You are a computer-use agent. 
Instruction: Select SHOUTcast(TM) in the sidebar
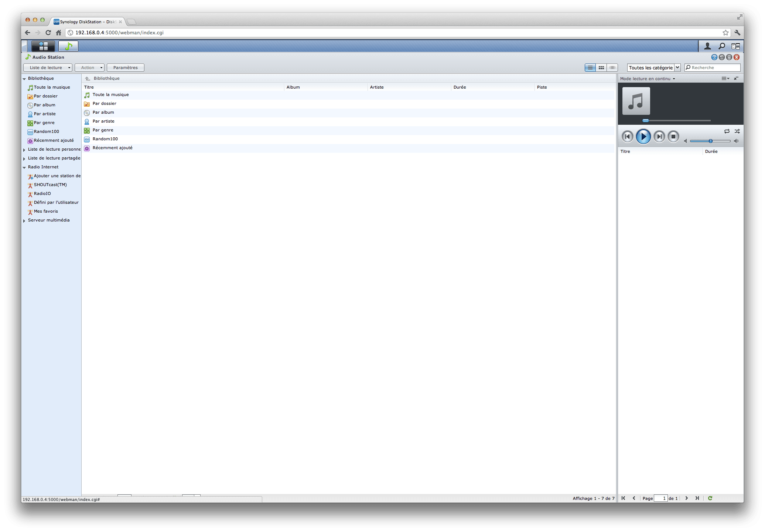click(x=50, y=185)
